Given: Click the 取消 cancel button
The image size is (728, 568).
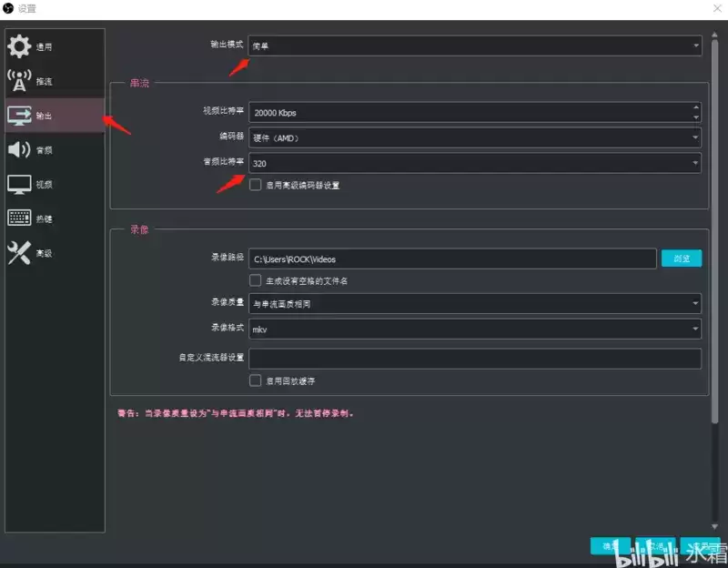Looking at the screenshot, I should pos(655,546).
